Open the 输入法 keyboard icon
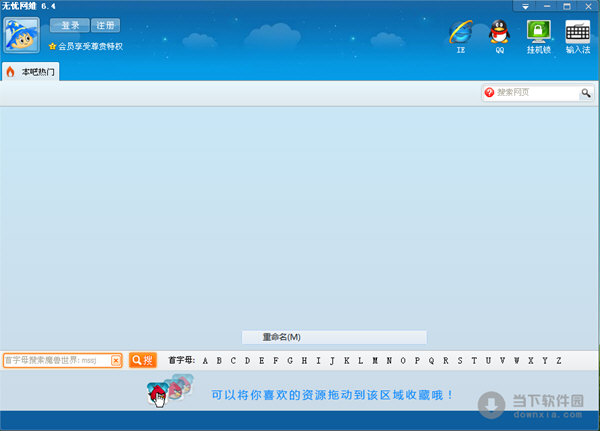The width and height of the screenshot is (600, 431). [578, 32]
